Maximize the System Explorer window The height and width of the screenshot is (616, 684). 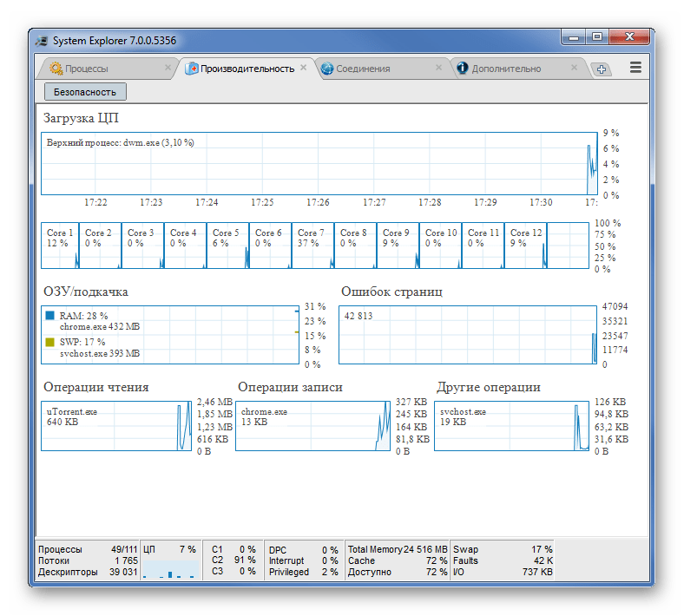tap(596, 37)
